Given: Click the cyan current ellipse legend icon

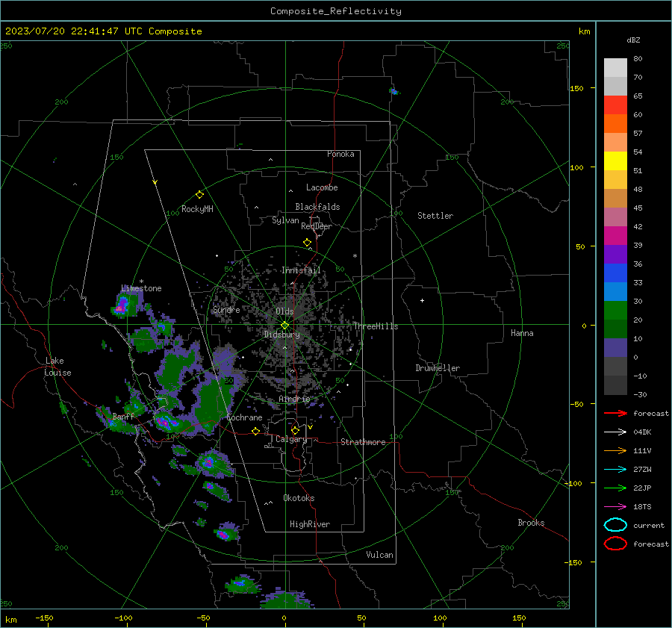Looking at the screenshot, I should (x=615, y=525).
